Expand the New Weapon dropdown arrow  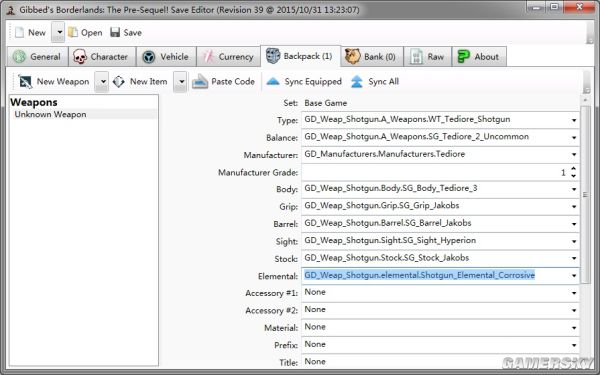[102, 82]
